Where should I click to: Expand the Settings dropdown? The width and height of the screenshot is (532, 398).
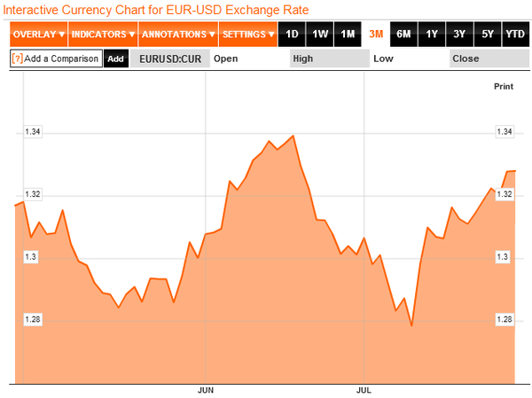[x=248, y=35]
